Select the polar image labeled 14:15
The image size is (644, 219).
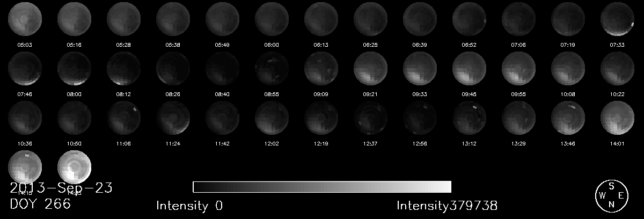click(x=25, y=167)
